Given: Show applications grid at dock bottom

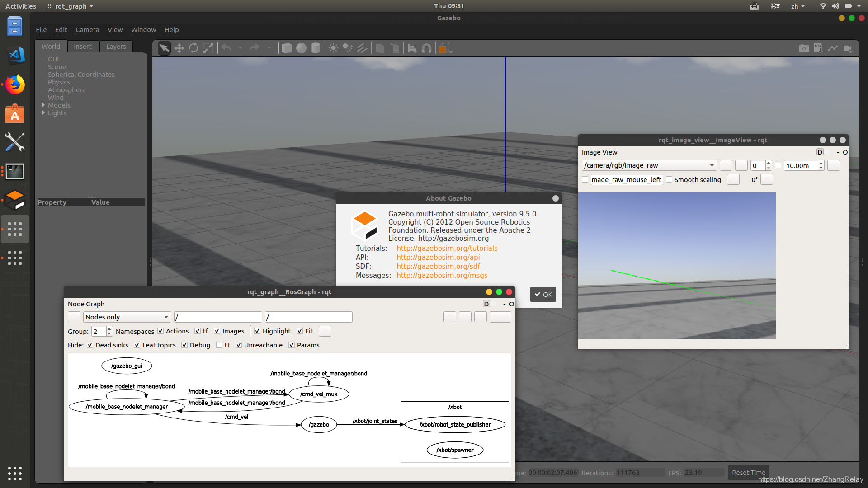Looking at the screenshot, I should pos(15,473).
